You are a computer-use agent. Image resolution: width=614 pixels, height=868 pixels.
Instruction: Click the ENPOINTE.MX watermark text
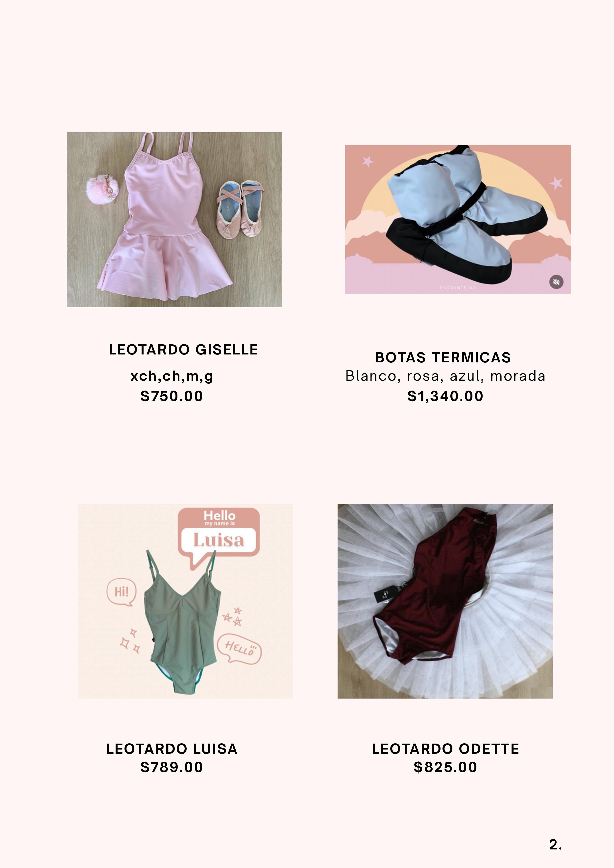[458, 288]
